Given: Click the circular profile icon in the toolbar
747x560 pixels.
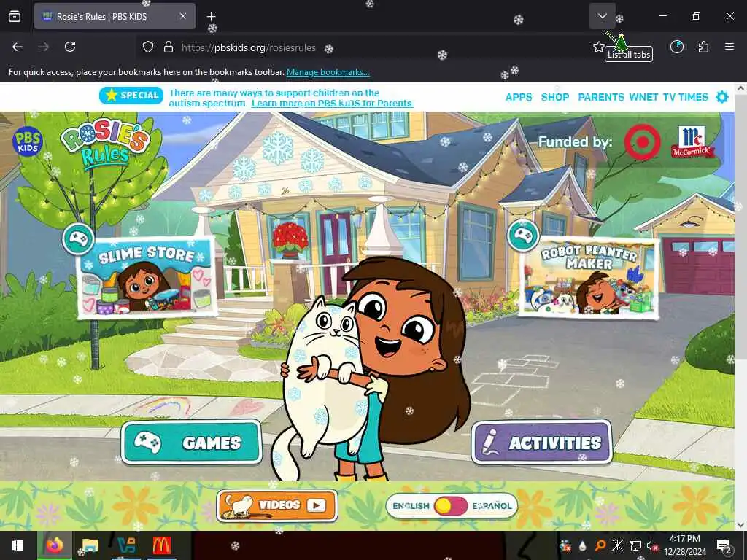Looking at the screenshot, I should pyautogui.click(x=677, y=47).
